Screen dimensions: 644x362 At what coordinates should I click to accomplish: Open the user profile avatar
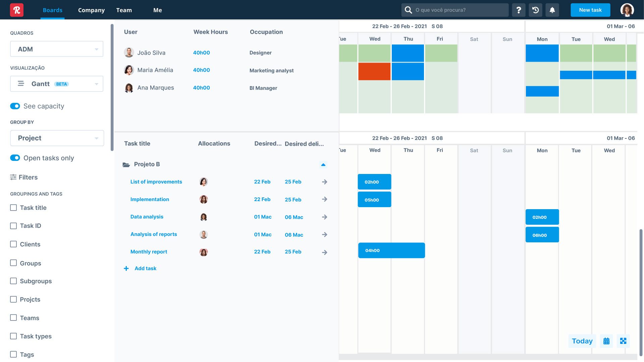627,10
